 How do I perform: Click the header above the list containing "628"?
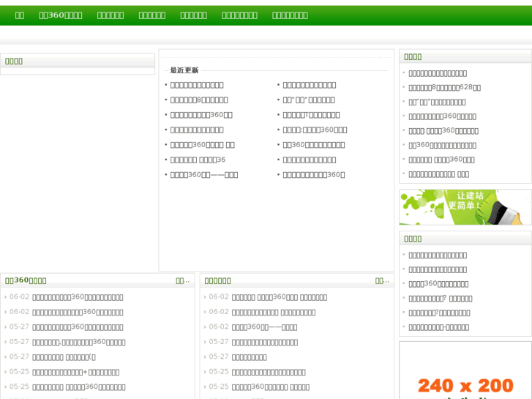[465, 56]
